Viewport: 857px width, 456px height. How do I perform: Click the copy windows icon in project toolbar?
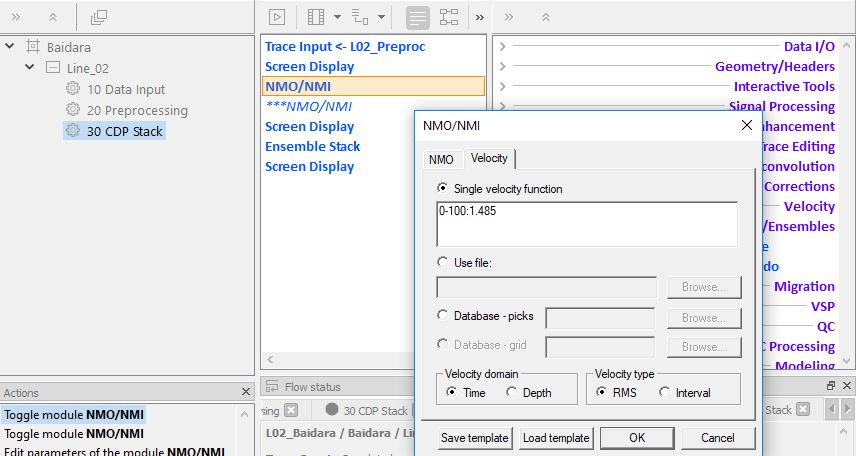pyautogui.click(x=98, y=17)
